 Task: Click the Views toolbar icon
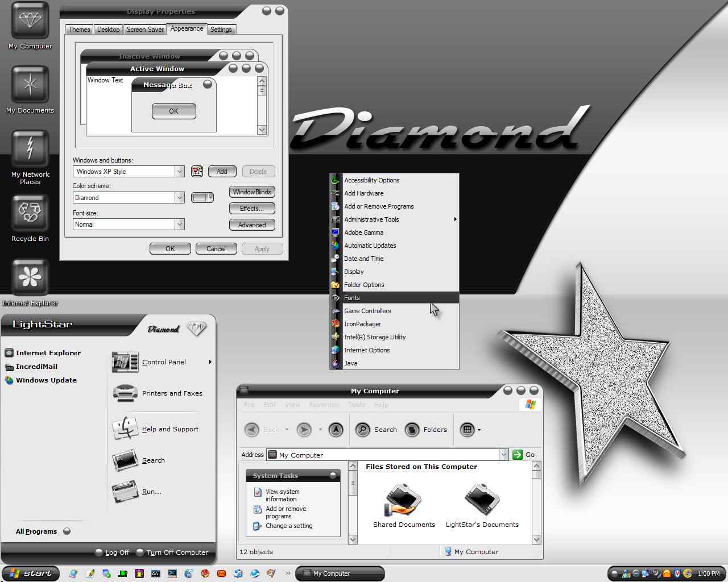pyautogui.click(x=467, y=430)
